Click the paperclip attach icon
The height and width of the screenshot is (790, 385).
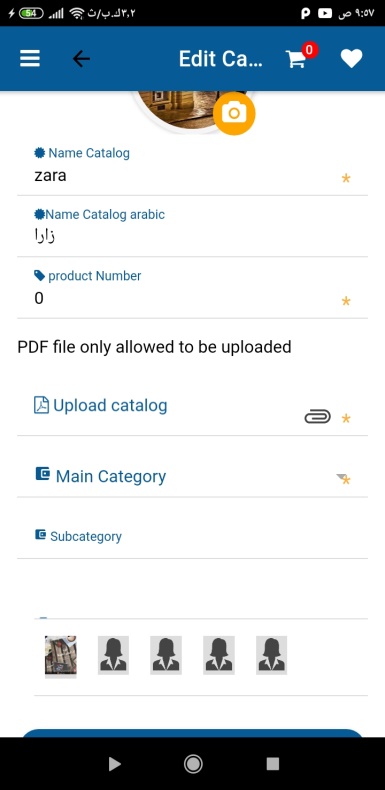point(317,417)
